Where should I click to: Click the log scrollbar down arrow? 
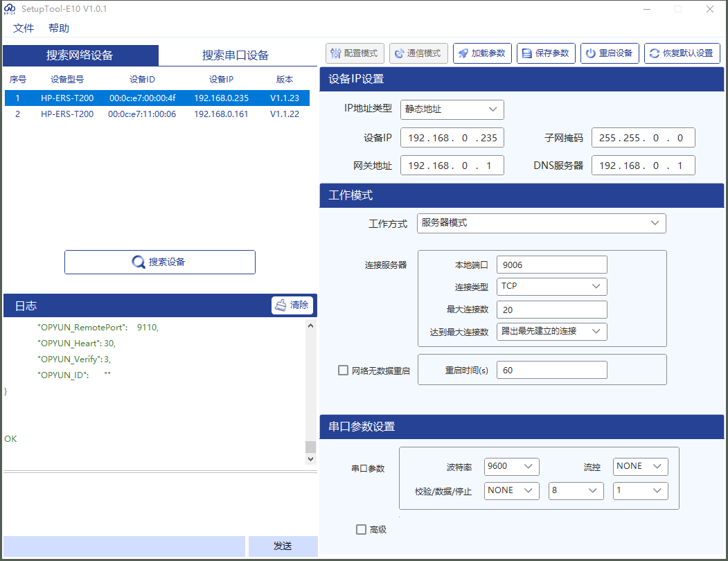click(310, 458)
